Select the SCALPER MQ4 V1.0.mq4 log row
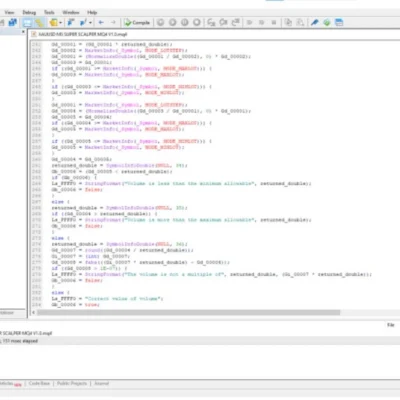This screenshot has width=400, height=400. 200,333
